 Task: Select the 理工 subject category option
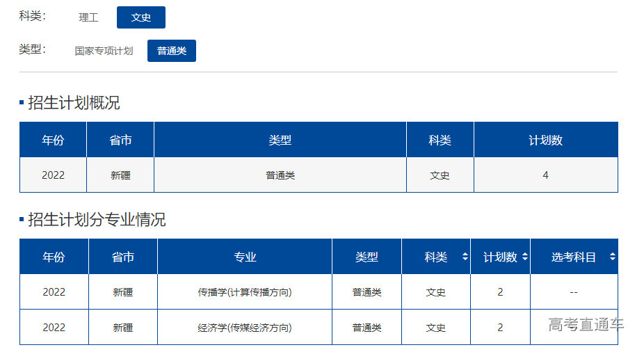click(x=88, y=17)
